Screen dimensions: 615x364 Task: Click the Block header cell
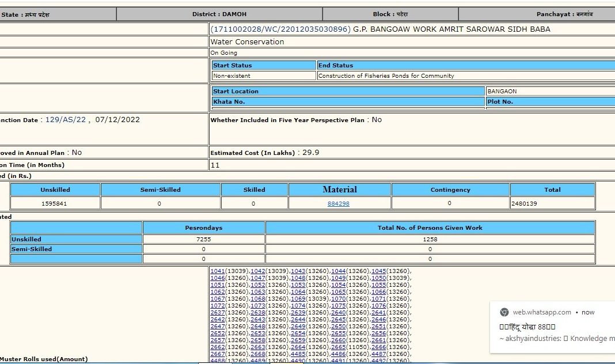[x=390, y=14]
